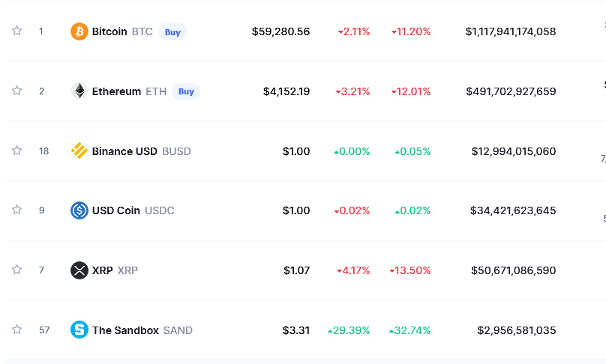Click the blue USD Coin logo icon
Viewport: 606px width, 364px height.
pyautogui.click(x=79, y=210)
